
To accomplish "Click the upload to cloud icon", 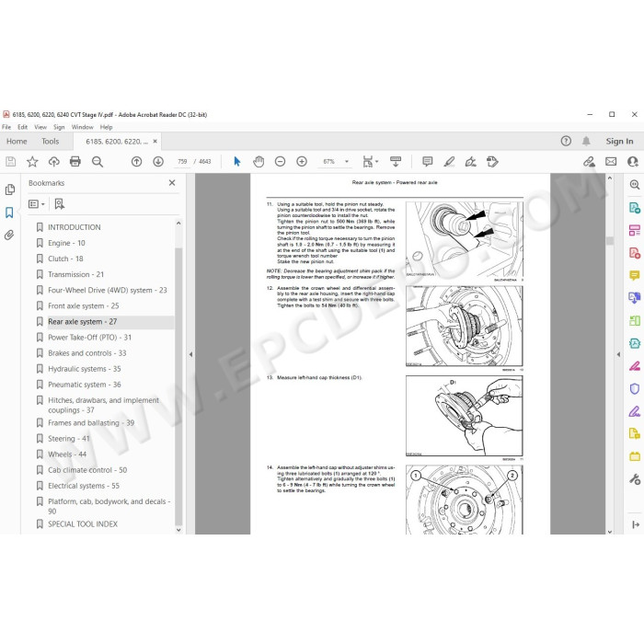I will [x=53, y=161].
